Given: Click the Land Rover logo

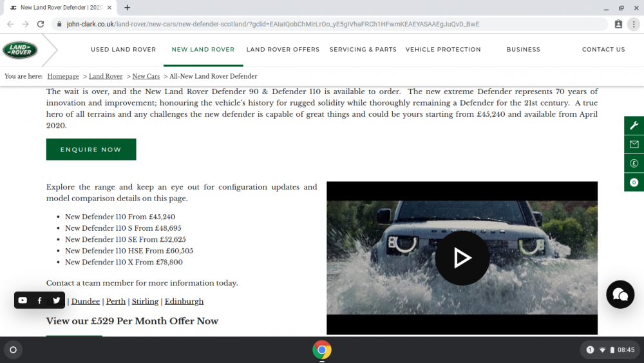Looking at the screenshot, I should (x=20, y=50).
